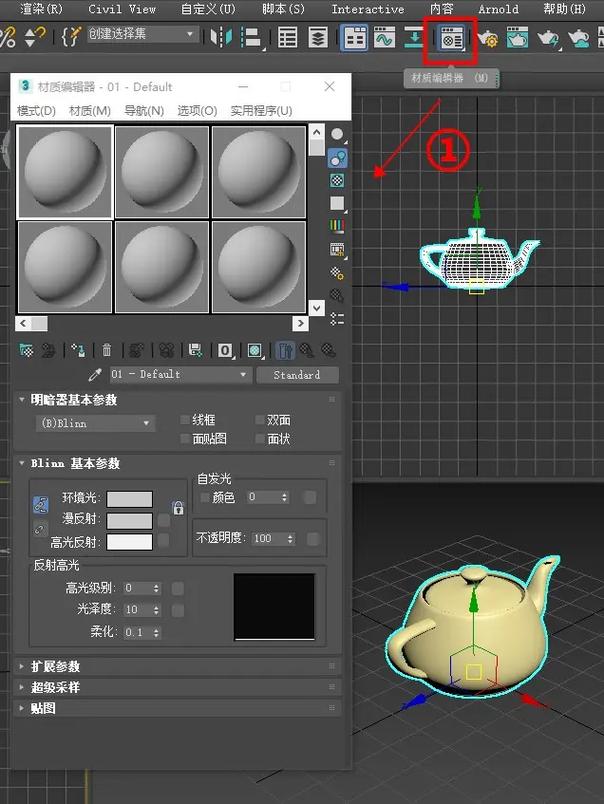This screenshot has width=604, height=804.
Task: Click the Sample Type sphere icon
Action: (x=337, y=135)
